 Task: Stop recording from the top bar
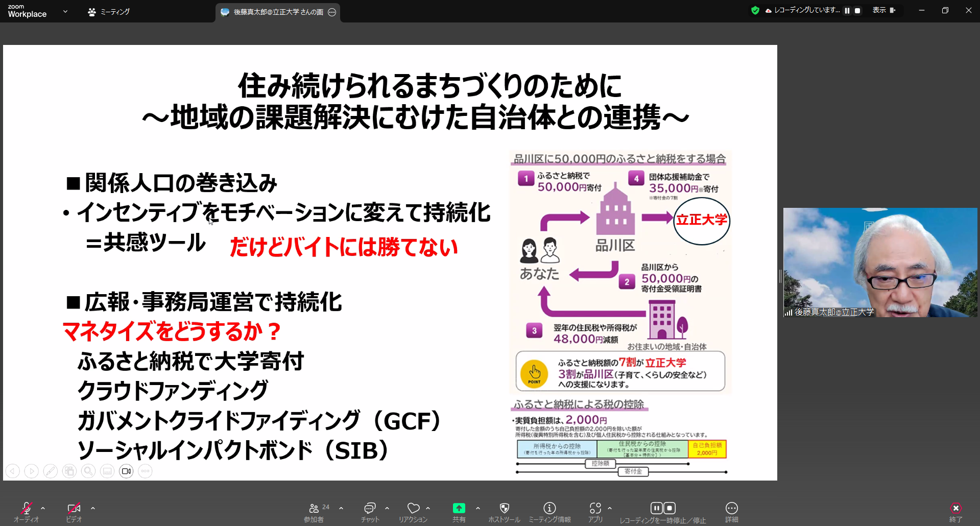857,11
